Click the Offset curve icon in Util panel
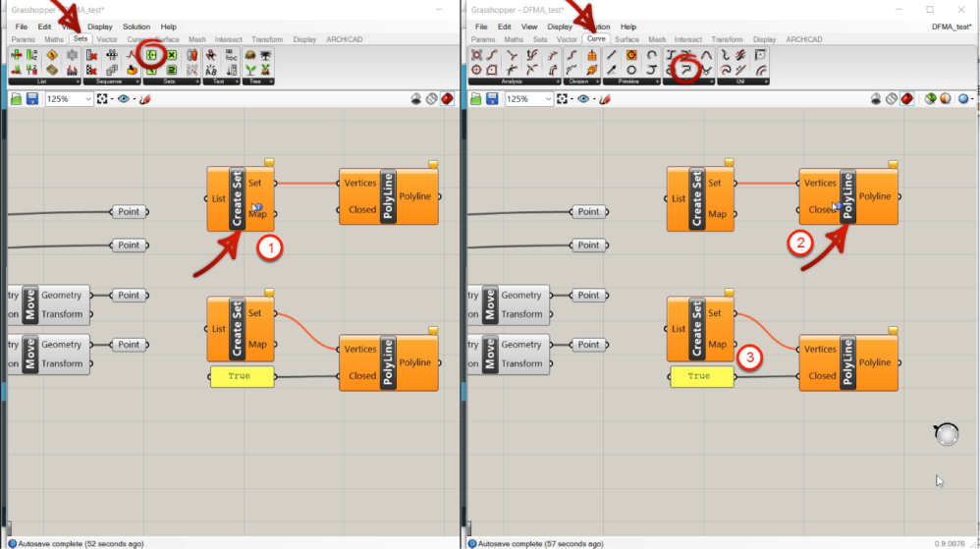The width and height of the screenshot is (980, 549). pyautogui.click(x=761, y=70)
